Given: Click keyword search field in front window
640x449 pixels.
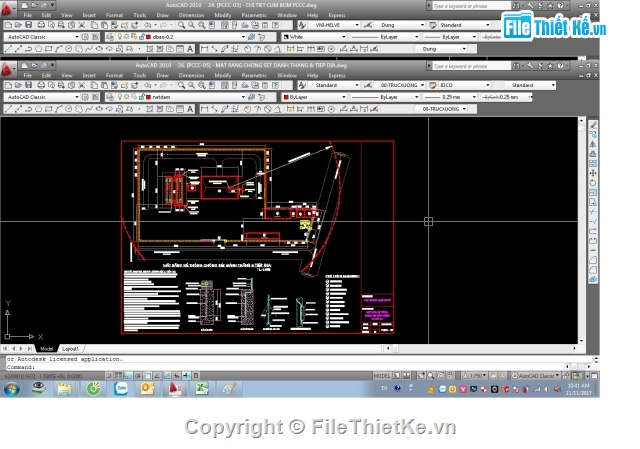Looking at the screenshot, I should click(471, 66).
